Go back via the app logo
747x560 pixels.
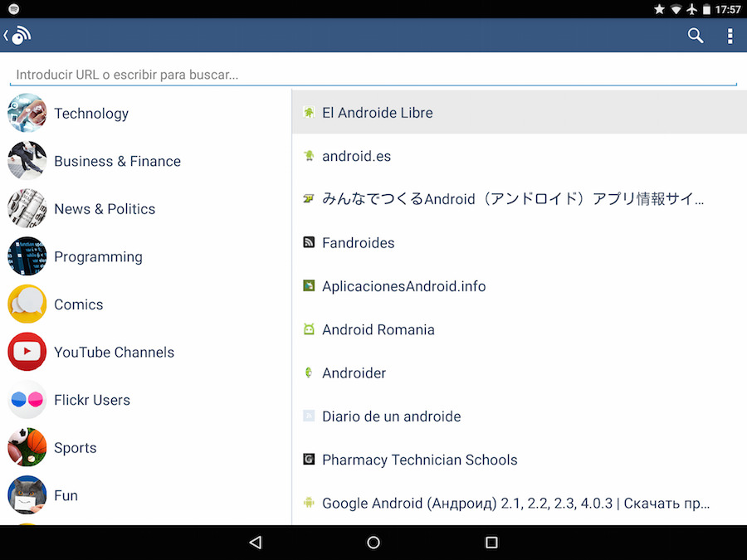pyautogui.click(x=18, y=36)
